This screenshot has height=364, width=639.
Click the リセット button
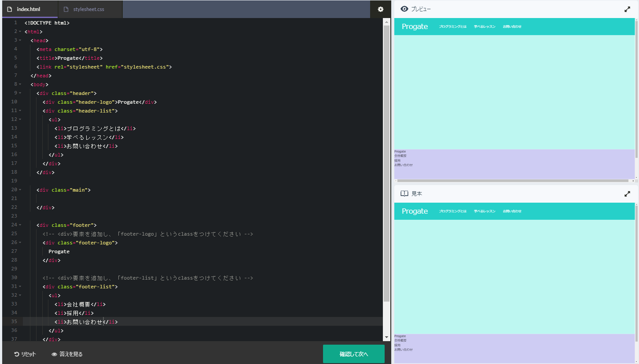click(25, 354)
